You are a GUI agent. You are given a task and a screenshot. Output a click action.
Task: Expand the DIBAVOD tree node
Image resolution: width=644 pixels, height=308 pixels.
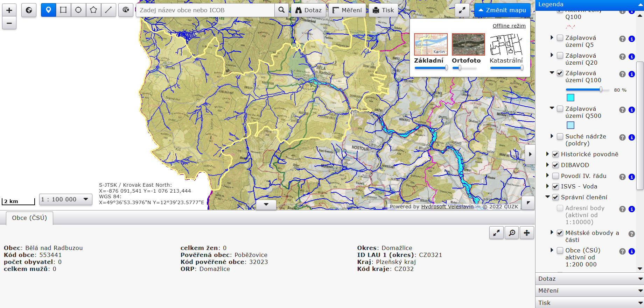[x=547, y=165]
